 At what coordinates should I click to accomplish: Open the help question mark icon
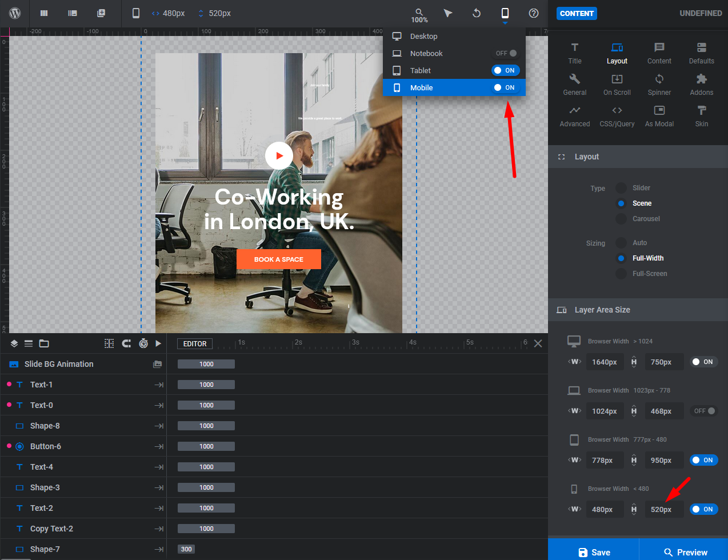click(534, 13)
